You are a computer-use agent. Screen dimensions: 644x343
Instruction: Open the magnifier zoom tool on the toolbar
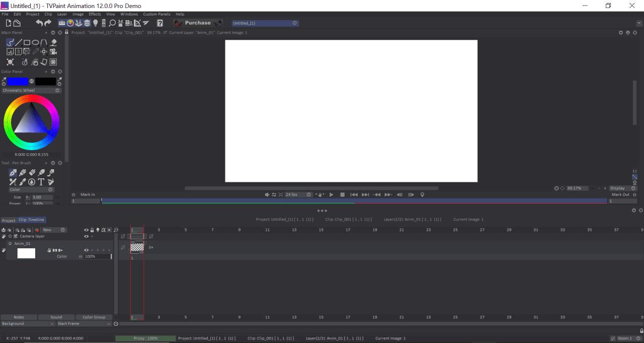click(113, 23)
